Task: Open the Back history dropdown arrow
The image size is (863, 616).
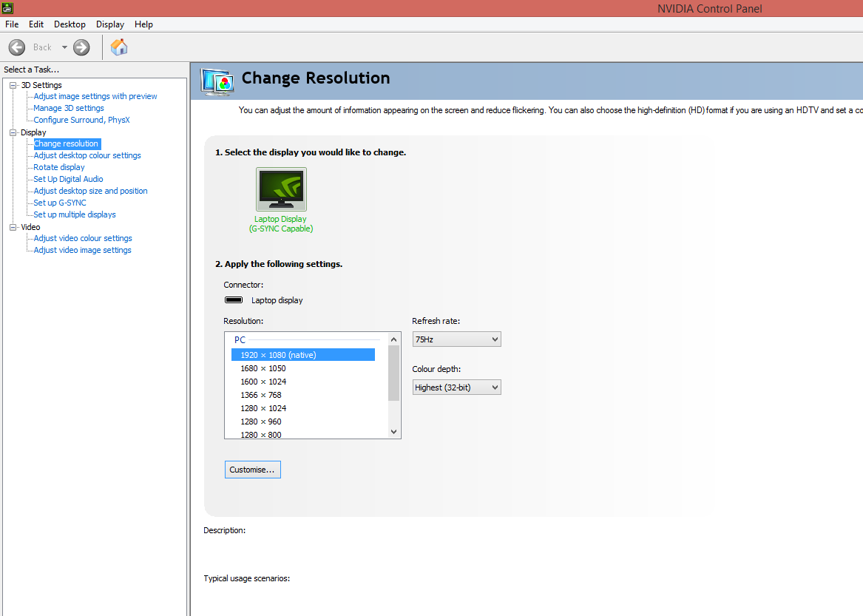Action: click(x=64, y=47)
